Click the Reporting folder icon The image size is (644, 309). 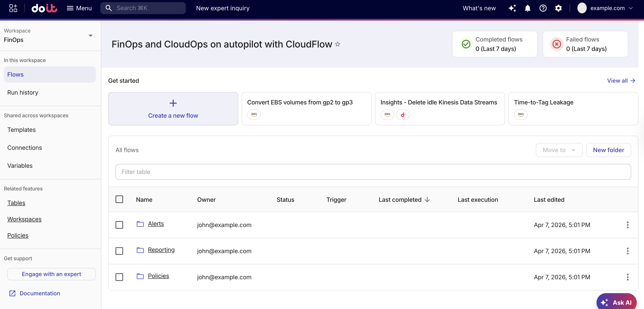coord(140,250)
